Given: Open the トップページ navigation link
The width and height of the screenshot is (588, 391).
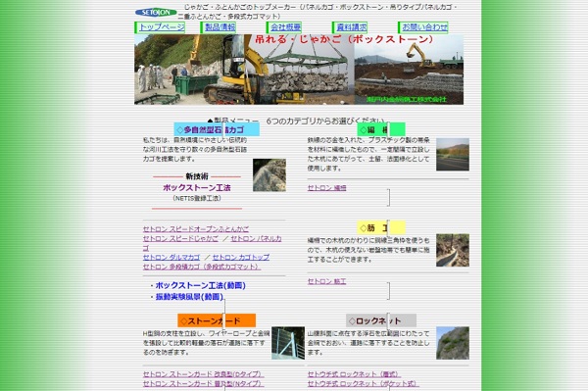Looking at the screenshot, I should pos(162,27).
